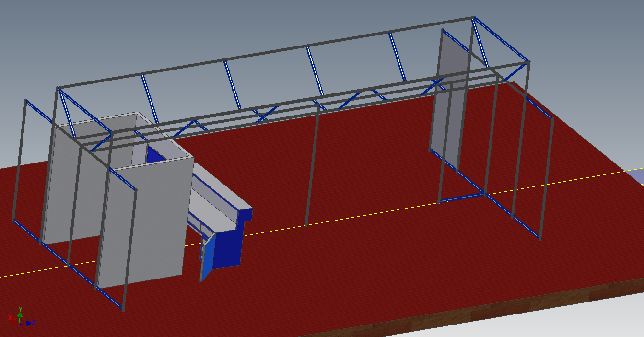Click the blue Z axis arrow of the triad
This screenshot has width=644, height=337.
pyautogui.click(x=29, y=323)
